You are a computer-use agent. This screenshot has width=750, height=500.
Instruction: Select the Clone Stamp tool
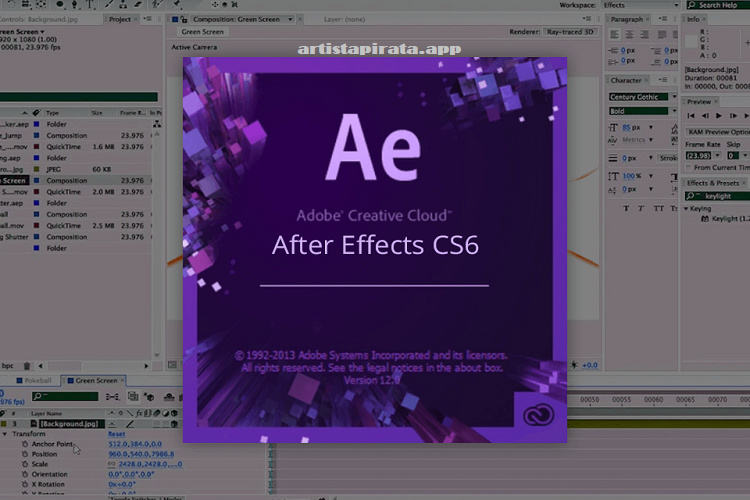click(x=123, y=4)
